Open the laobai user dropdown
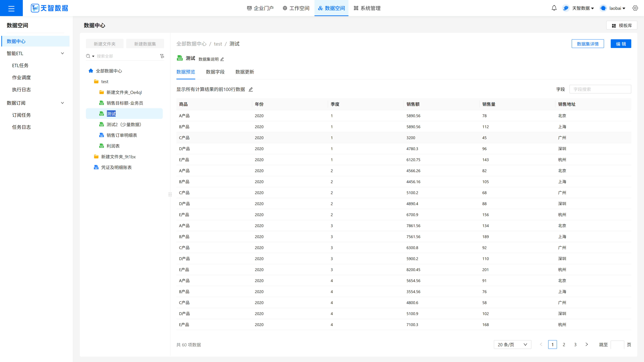This screenshot has width=644, height=362. [617, 8]
